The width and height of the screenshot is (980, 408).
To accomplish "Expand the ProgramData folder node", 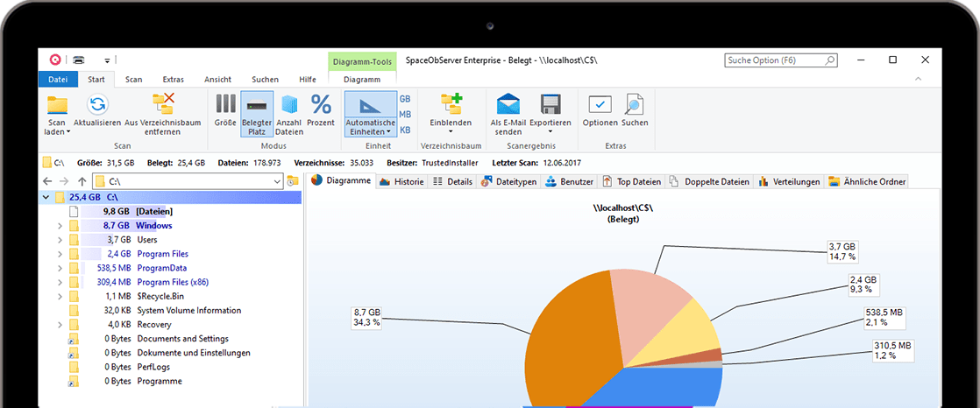I will point(60,268).
